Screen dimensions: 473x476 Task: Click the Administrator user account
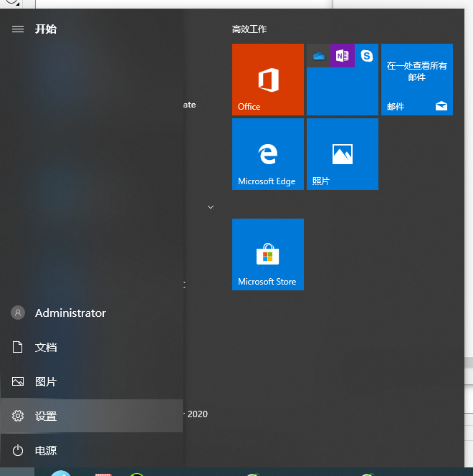92,313
